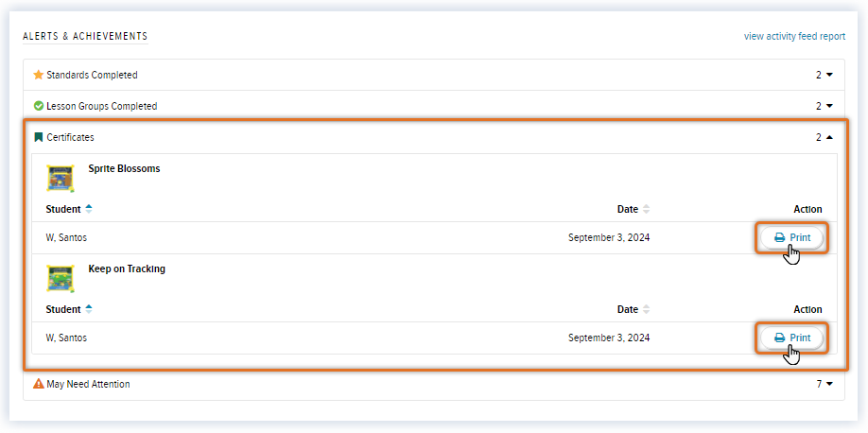Screen dimensions: 868x433
Task: Click the May Need Attention warning icon
Action: [39, 385]
